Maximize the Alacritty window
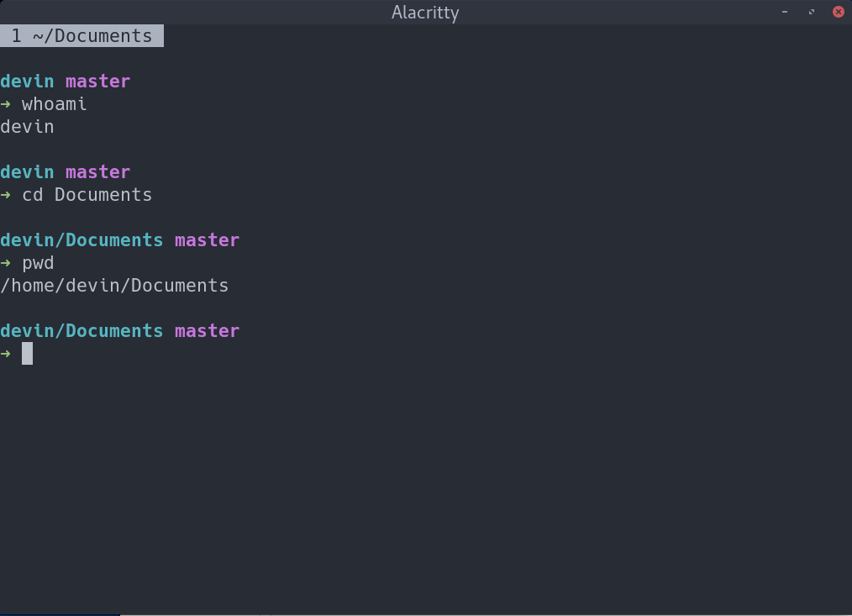 click(x=811, y=12)
